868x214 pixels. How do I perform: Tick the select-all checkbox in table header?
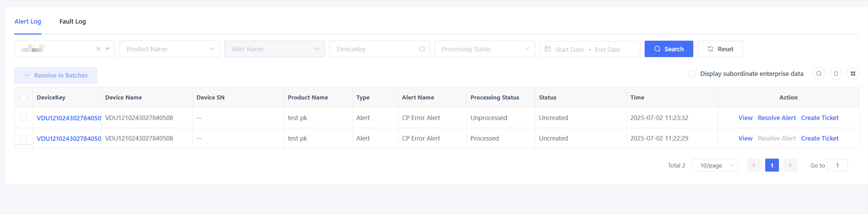coord(24,97)
